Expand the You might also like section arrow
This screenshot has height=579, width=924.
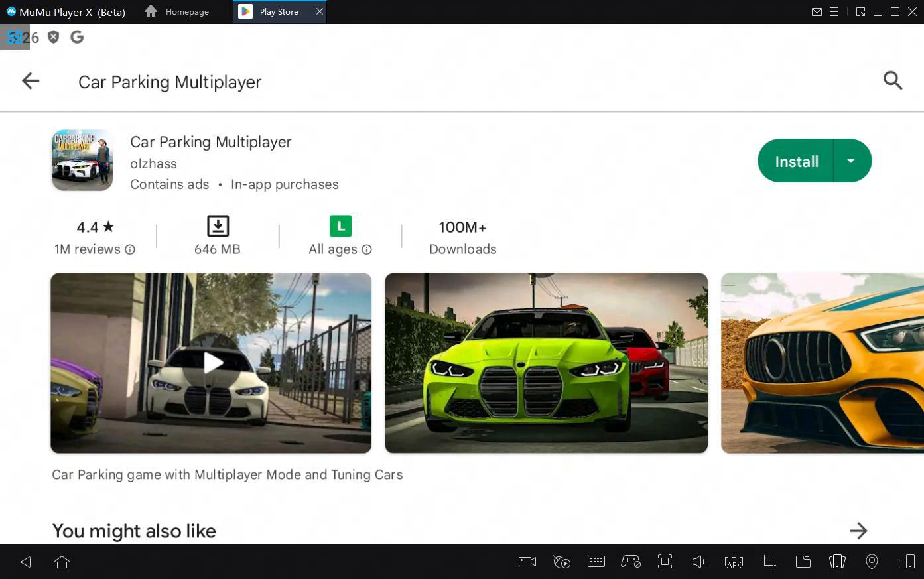[858, 531]
